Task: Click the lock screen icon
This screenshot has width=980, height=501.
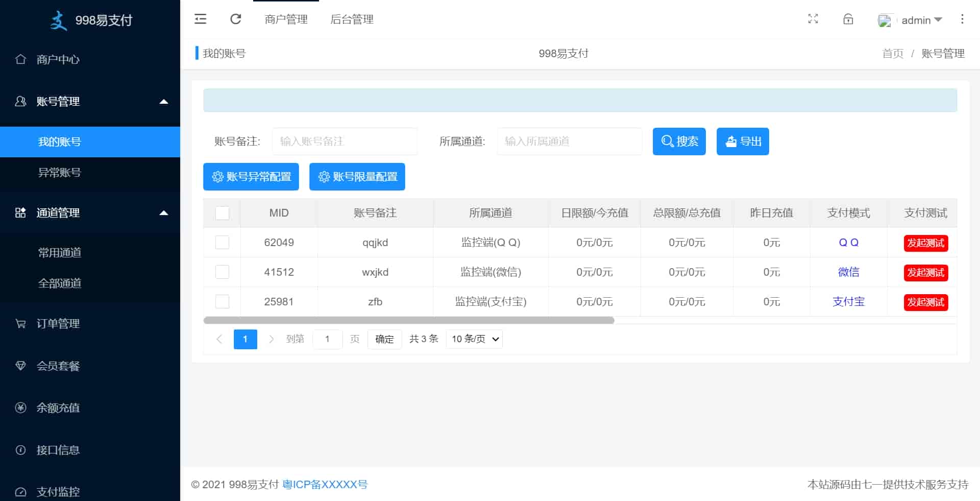Action: 848,19
